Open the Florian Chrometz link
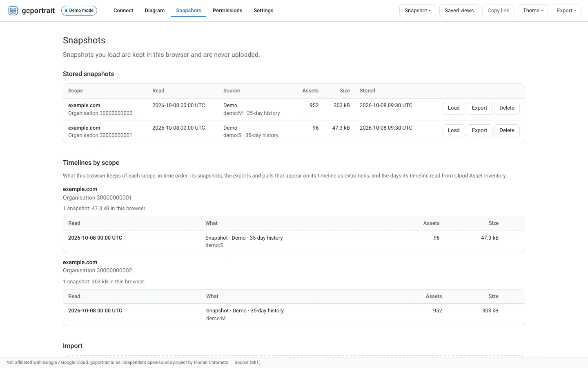 (211, 362)
